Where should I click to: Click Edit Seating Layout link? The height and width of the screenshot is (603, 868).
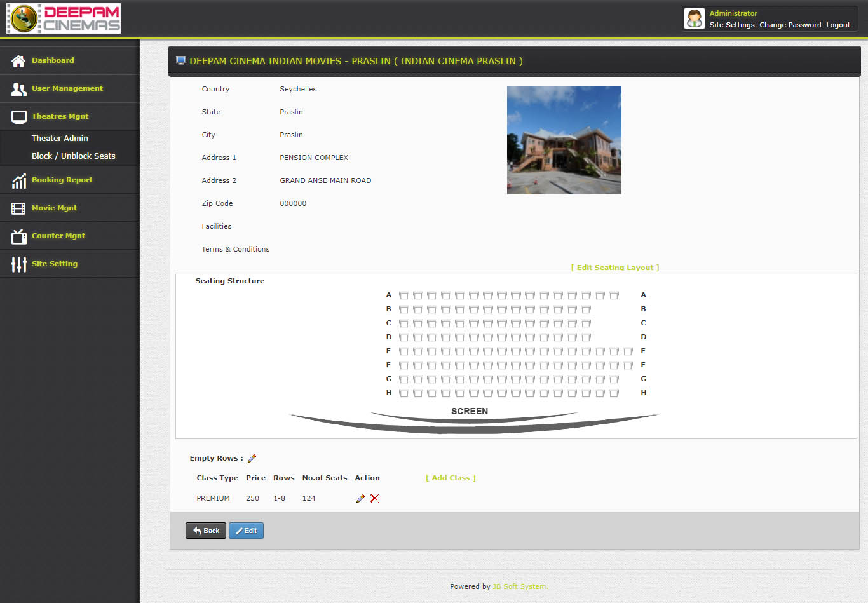click(615, 268)
